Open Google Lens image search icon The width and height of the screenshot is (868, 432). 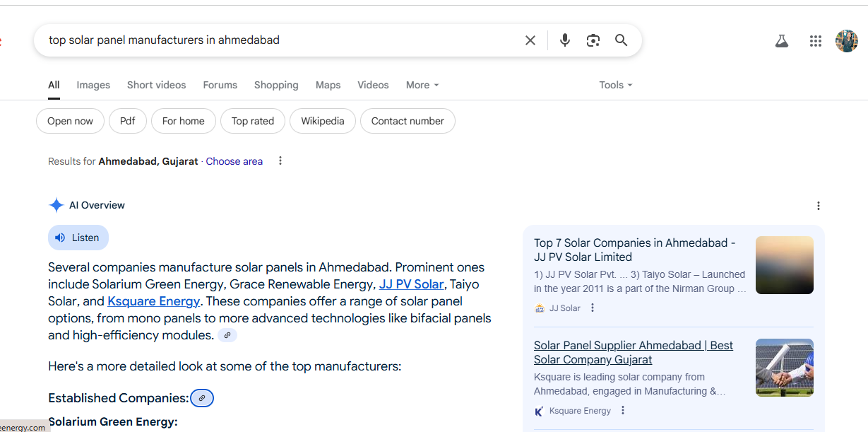593,40
